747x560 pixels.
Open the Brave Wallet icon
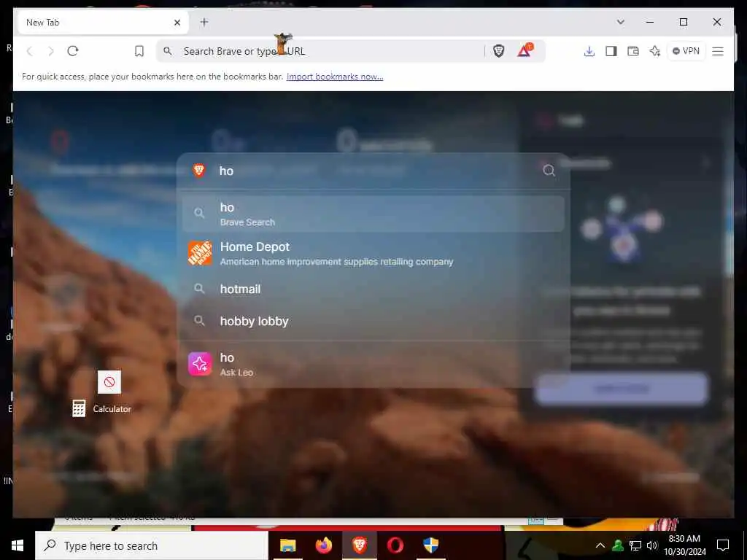pos(633,51)
